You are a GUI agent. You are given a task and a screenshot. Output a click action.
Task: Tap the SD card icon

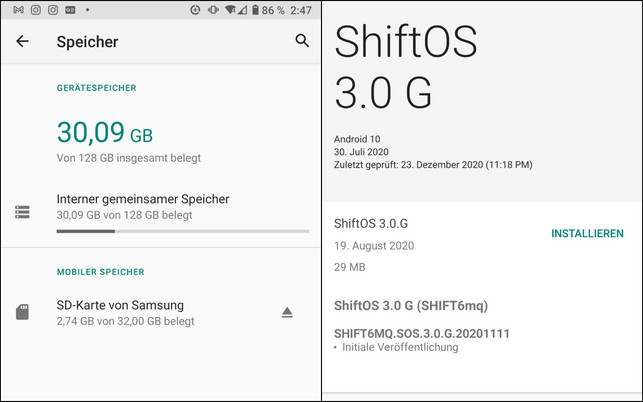pos(22,312)
